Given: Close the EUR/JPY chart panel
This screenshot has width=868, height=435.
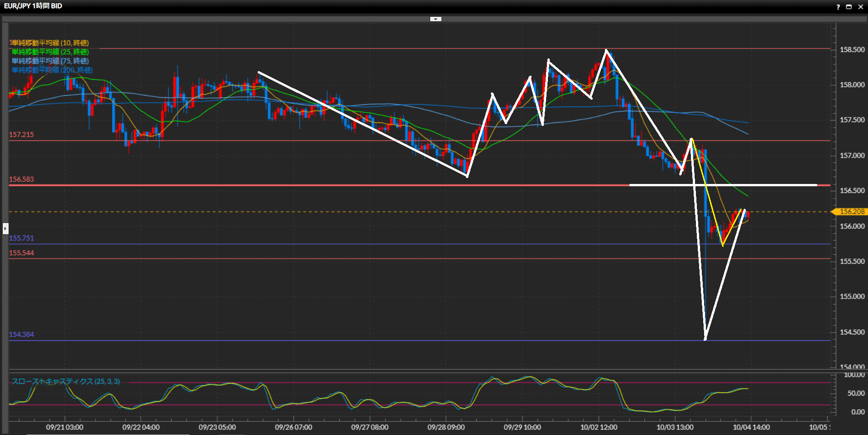Looking at the screenshot, I should [x=860, y=7].
